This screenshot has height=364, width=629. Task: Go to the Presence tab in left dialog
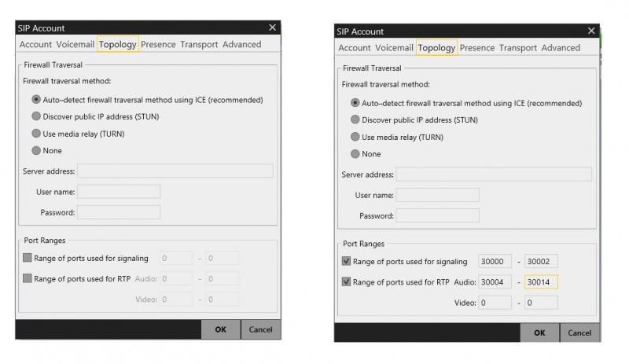pos(158,45)
